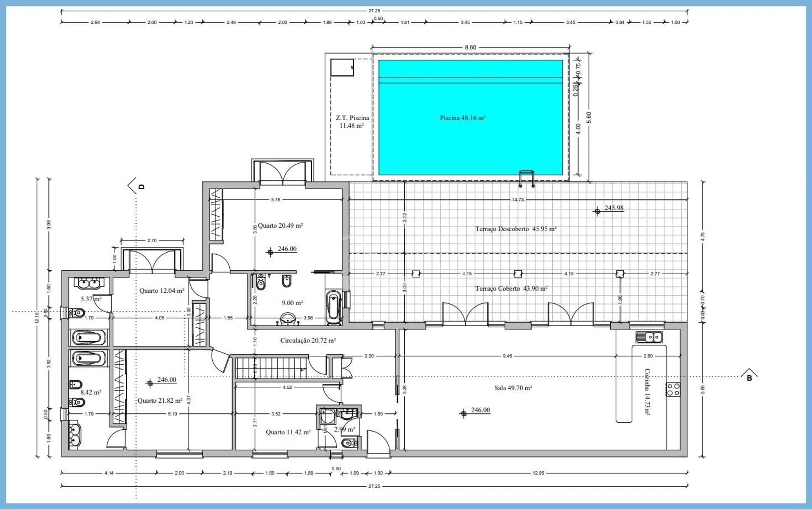The width and height of the screenshot is (812, 509).
Task: Select the 9.00 m² bathroom area label
Action: (292, 303)
